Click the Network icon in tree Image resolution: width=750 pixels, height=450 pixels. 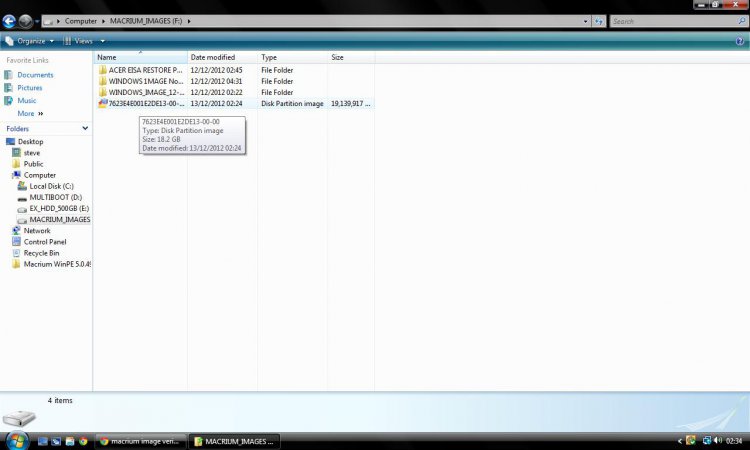pos(16,230)
